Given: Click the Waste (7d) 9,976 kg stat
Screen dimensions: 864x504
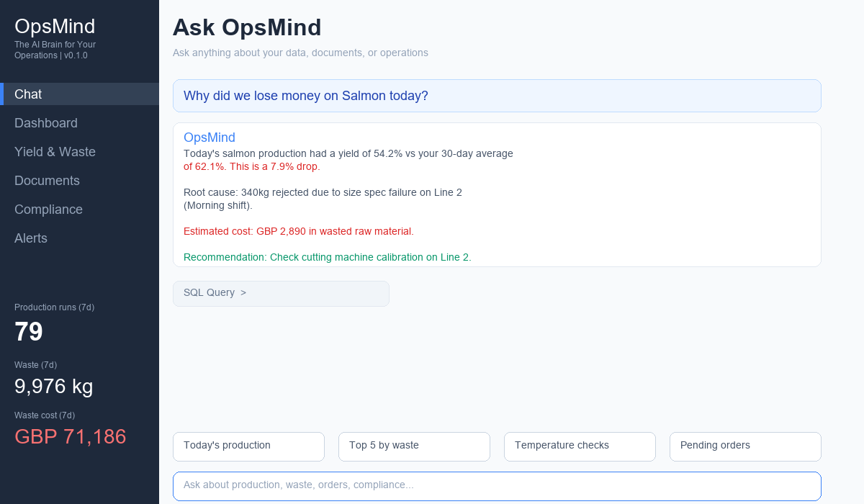Looking at the screenshot, I should click(53, 387).
